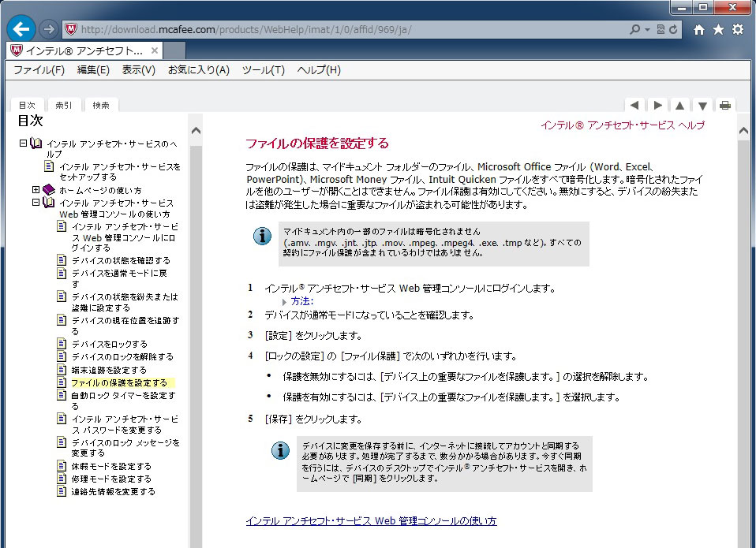Close the インテル アンチセフト browser tab

point(155,50)
